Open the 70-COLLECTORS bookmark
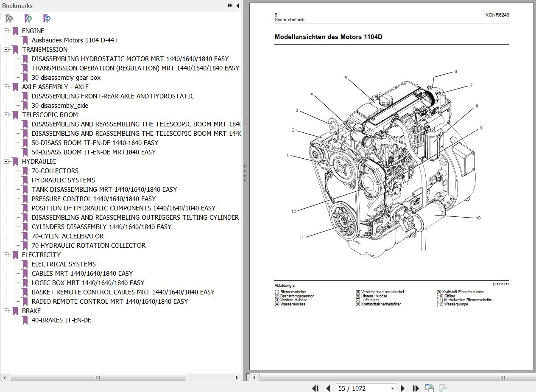This screenshot has width=536, height=392. point(55,171)
